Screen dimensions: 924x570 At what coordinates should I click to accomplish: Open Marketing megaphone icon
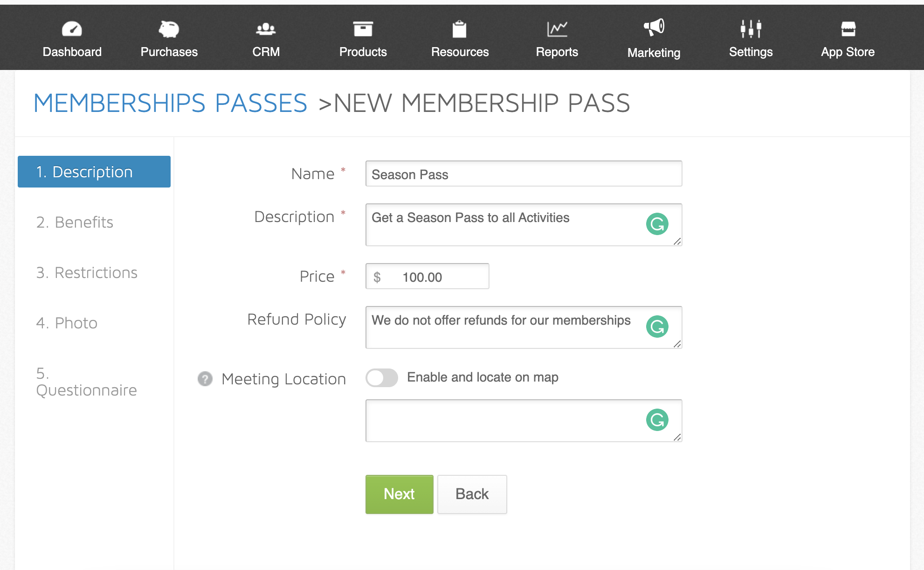pyautogui.click(x=654, y=28)
